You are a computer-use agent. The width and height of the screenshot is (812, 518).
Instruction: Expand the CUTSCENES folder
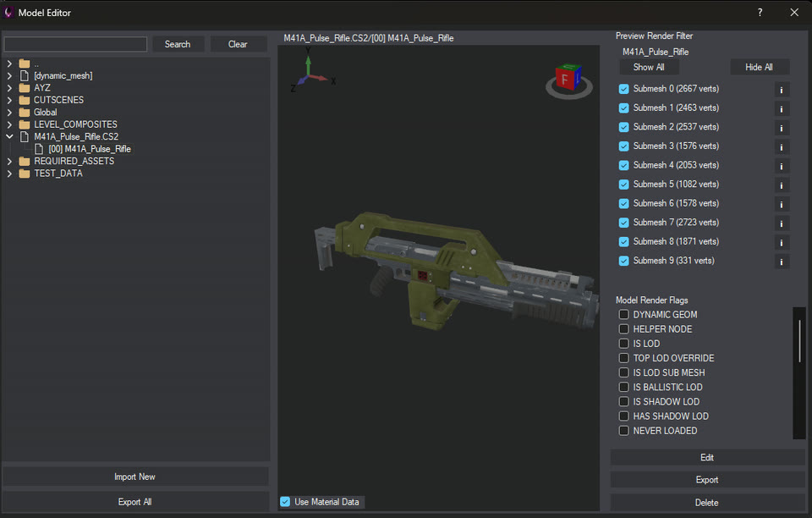(x=9, y=100)
